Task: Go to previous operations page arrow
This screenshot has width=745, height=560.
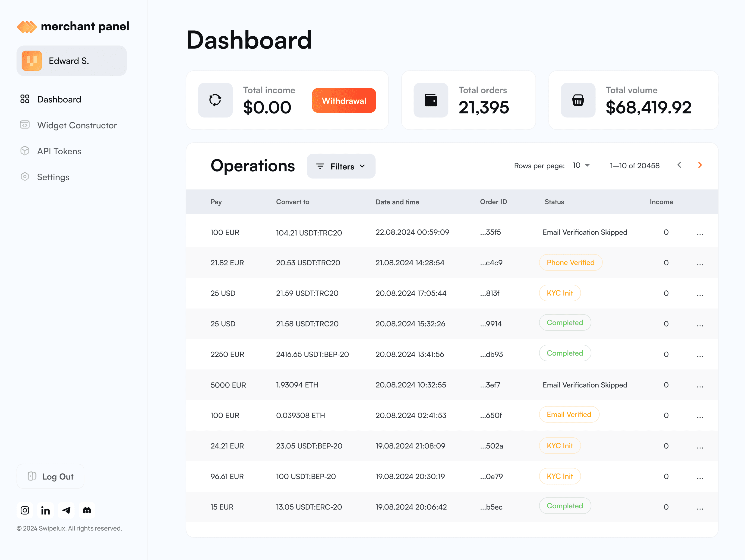Action: pyautogui.click(x=679, y=165)
